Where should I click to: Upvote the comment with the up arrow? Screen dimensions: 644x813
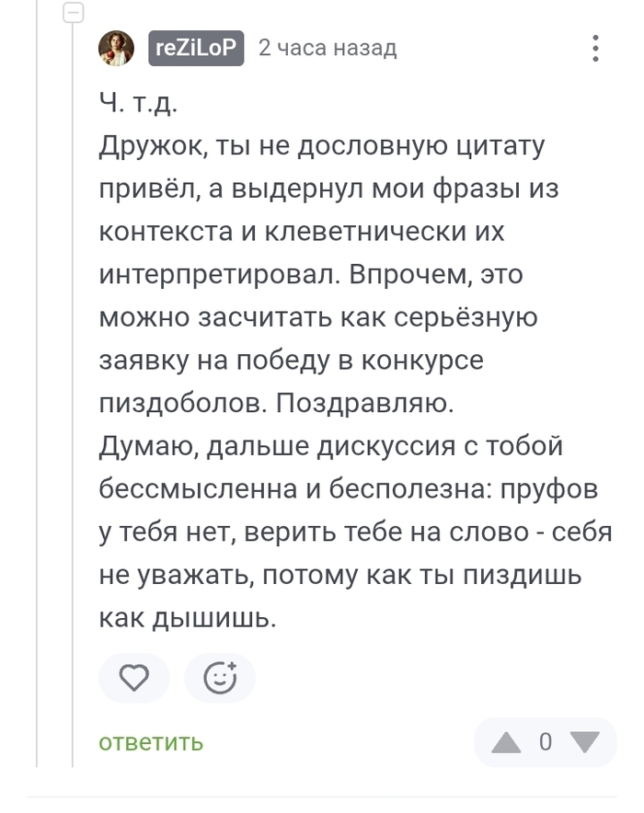(x=505, y=742)
